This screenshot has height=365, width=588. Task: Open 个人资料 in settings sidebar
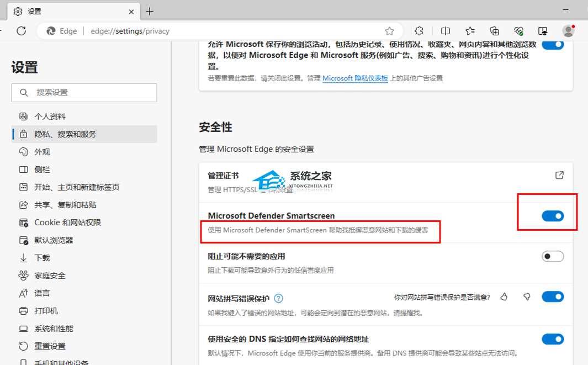(84, 117)
